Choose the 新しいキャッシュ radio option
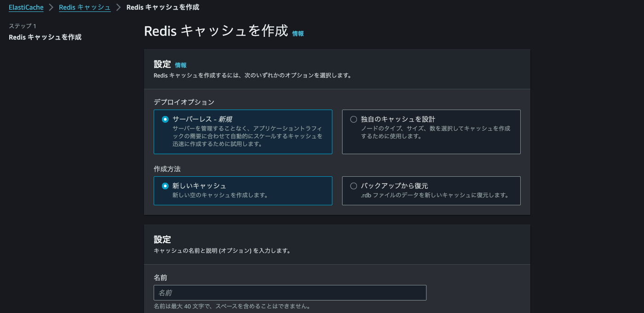The image size is (644, 313). coord(165,186)
